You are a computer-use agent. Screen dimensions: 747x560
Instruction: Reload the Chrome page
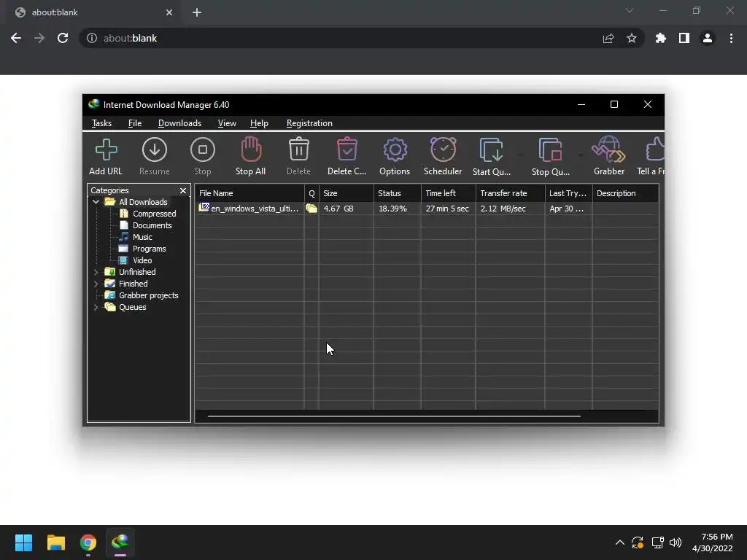[63, 38]
